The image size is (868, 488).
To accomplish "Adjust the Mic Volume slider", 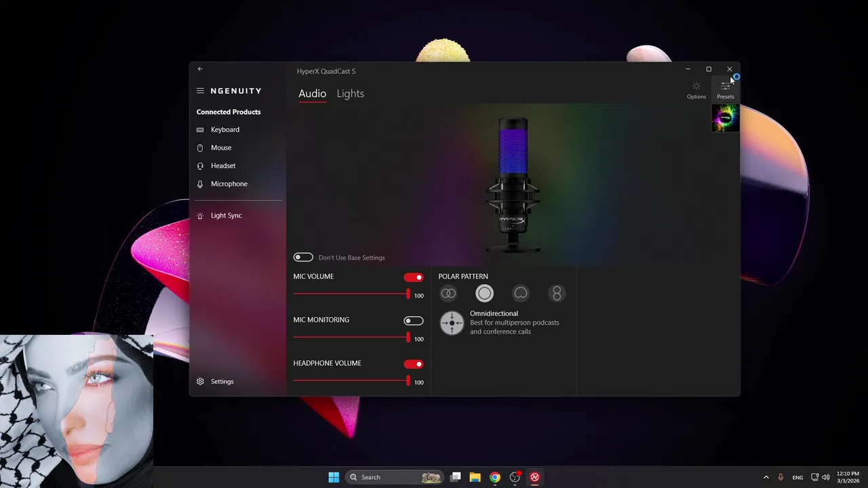I will (351, 294).
